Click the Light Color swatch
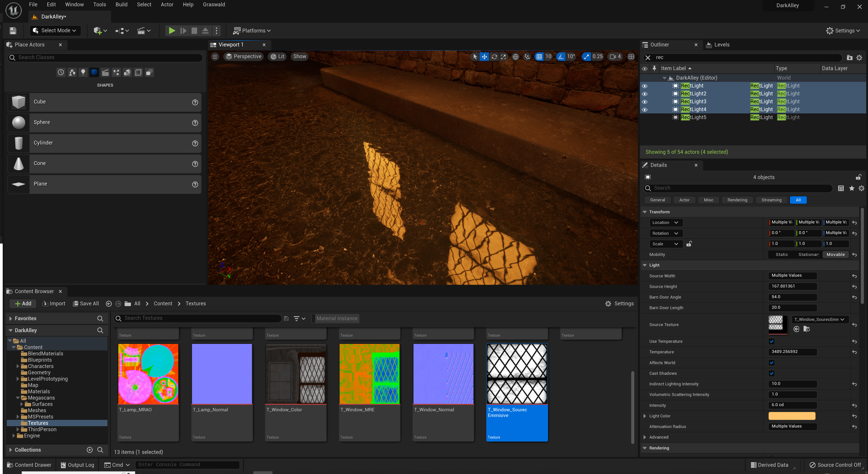The width and height of the screenshot is (868, 474). click(792, 416)
